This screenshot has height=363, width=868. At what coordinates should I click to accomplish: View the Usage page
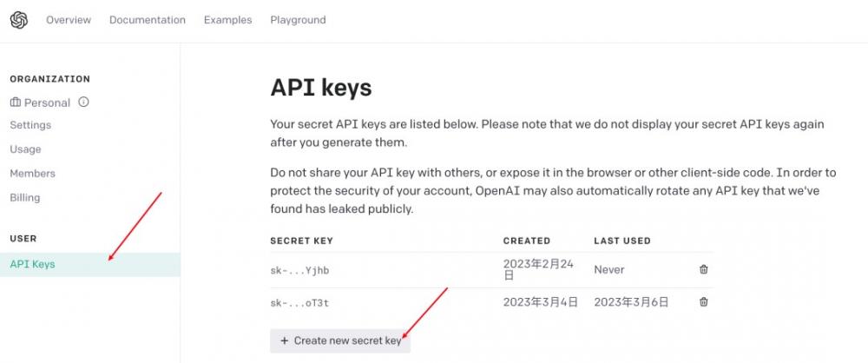pos(25,149)
